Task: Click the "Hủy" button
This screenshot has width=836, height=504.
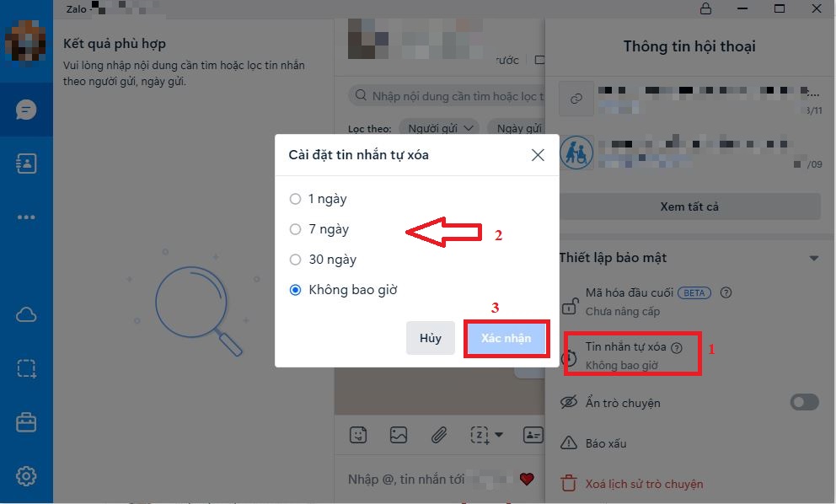Action: pyautogui.click(x=431, y=338)
